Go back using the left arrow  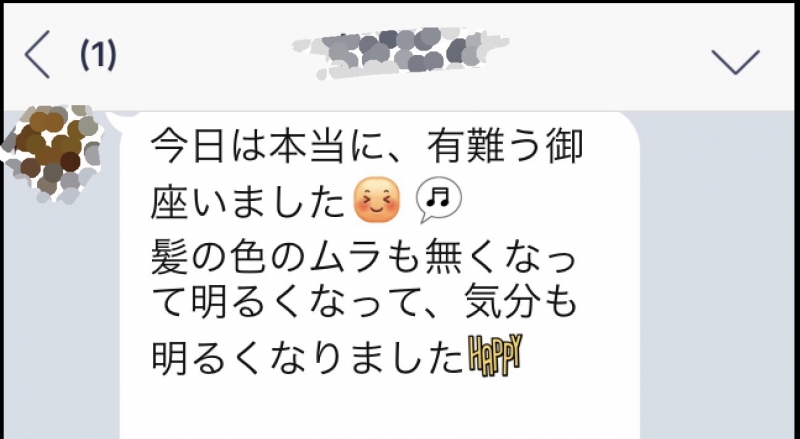(37, 54)
